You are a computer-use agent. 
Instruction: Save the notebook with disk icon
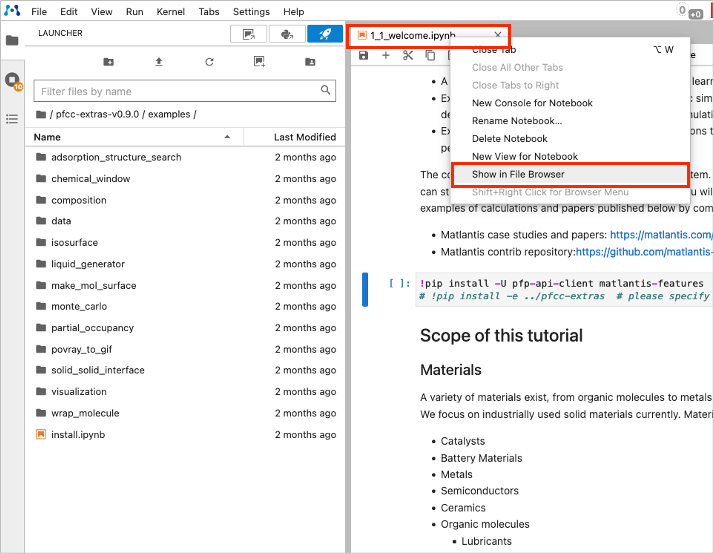363,55
